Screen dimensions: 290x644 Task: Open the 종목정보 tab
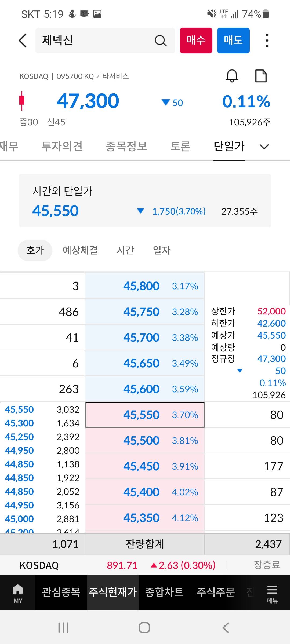126,147
